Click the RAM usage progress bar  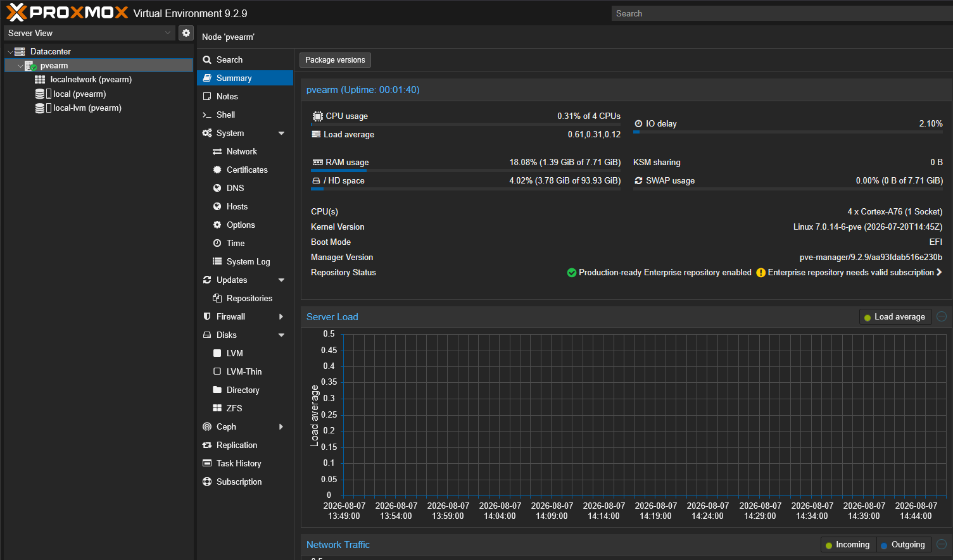point(466,170)
